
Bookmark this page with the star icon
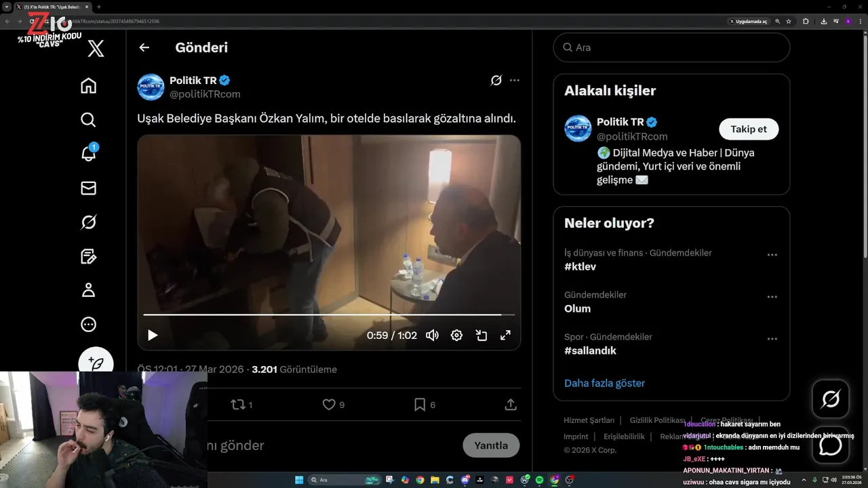pos(789,21)
